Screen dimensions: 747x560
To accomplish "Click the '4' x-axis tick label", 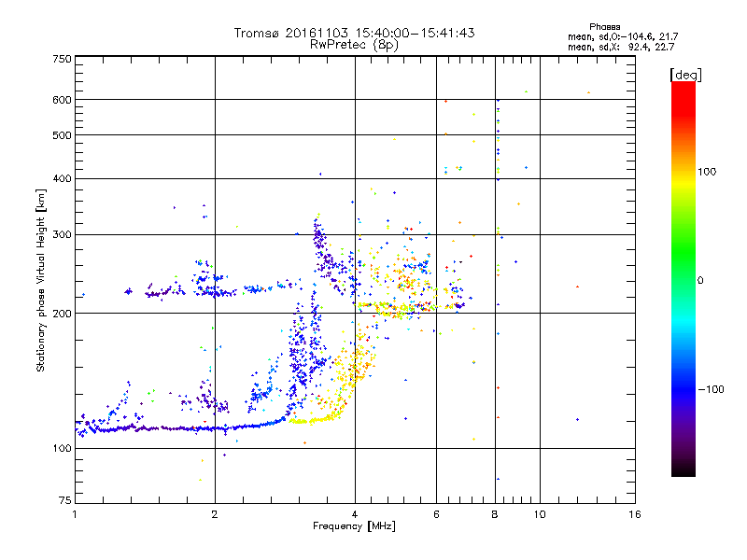I will point(355,514).
